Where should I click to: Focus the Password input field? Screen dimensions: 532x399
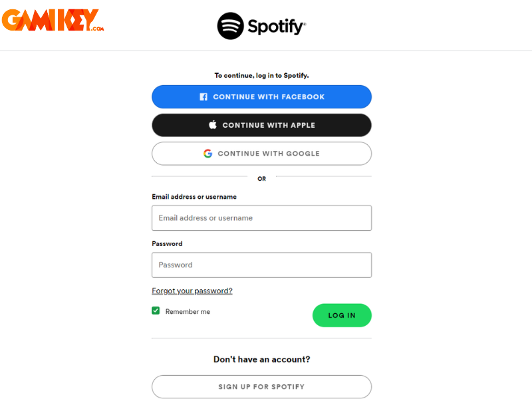coord(261,265)
